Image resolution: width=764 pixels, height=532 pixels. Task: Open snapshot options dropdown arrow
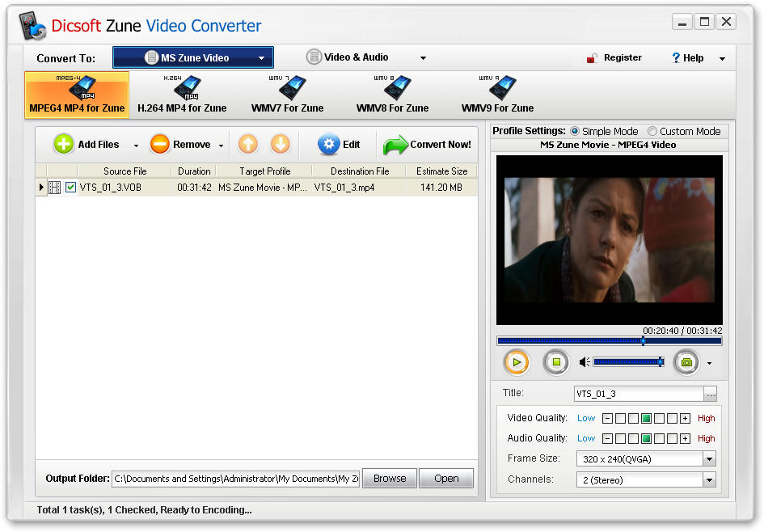pyautogui.click(x=709, y=363)
